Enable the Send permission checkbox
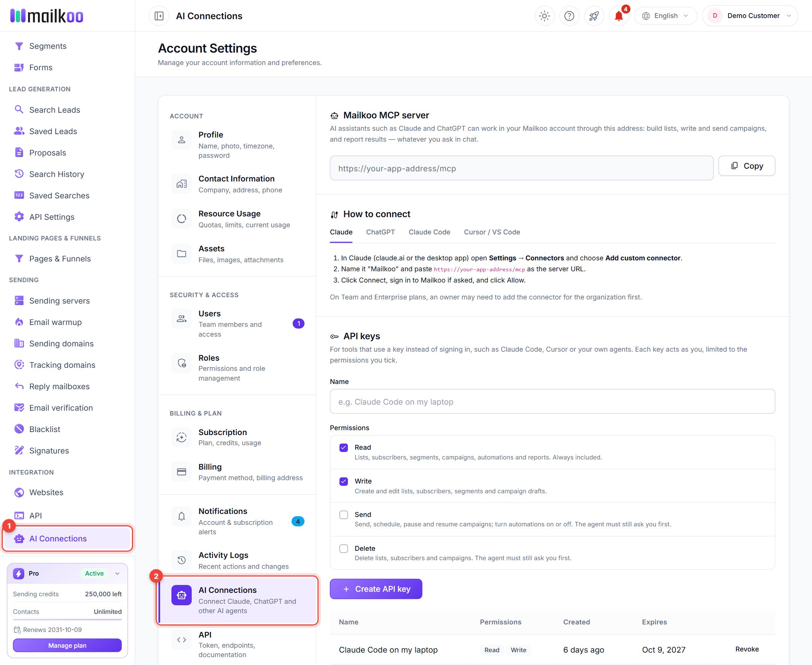Image resolution: width=812 pixels, height=665 pixels. 344,514
